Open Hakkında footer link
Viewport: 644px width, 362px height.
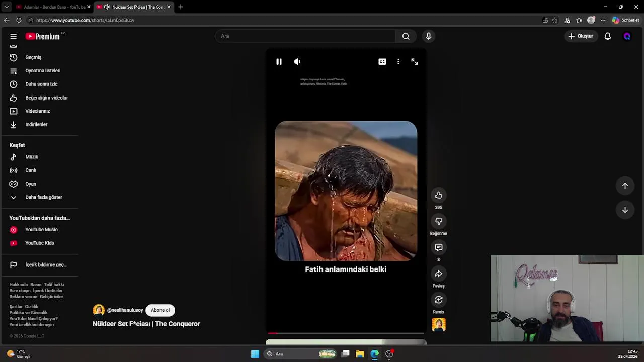(18, 285)
